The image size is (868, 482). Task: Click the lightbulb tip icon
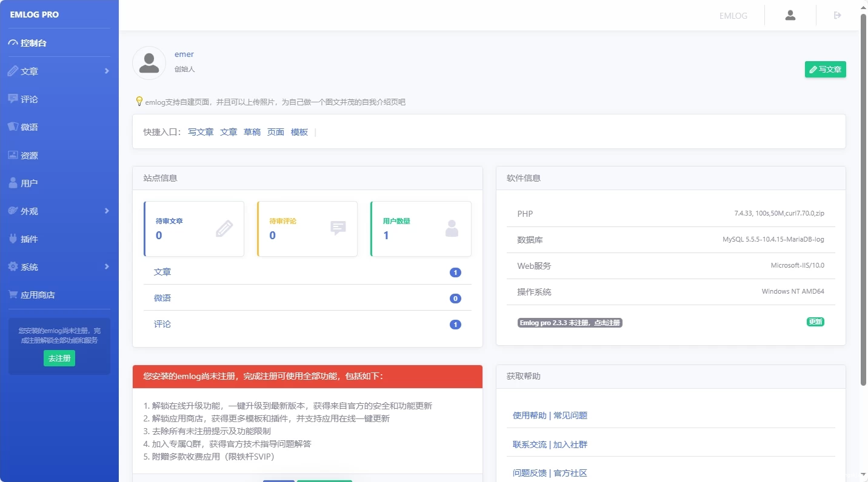[x=139, y=101]
